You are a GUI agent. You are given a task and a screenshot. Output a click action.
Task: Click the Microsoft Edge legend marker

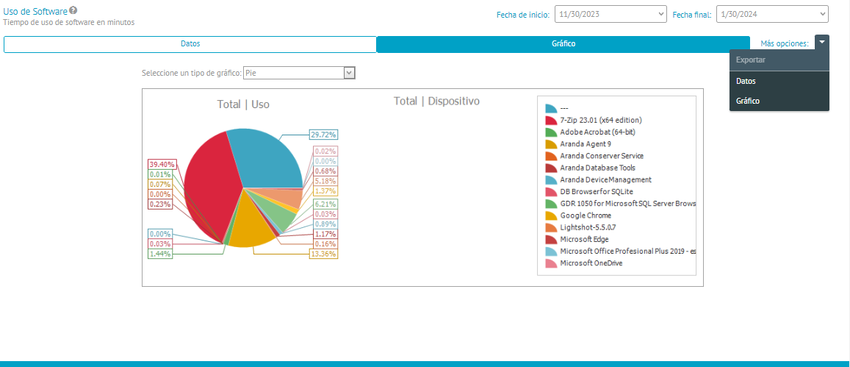click(x=551, y=240)
